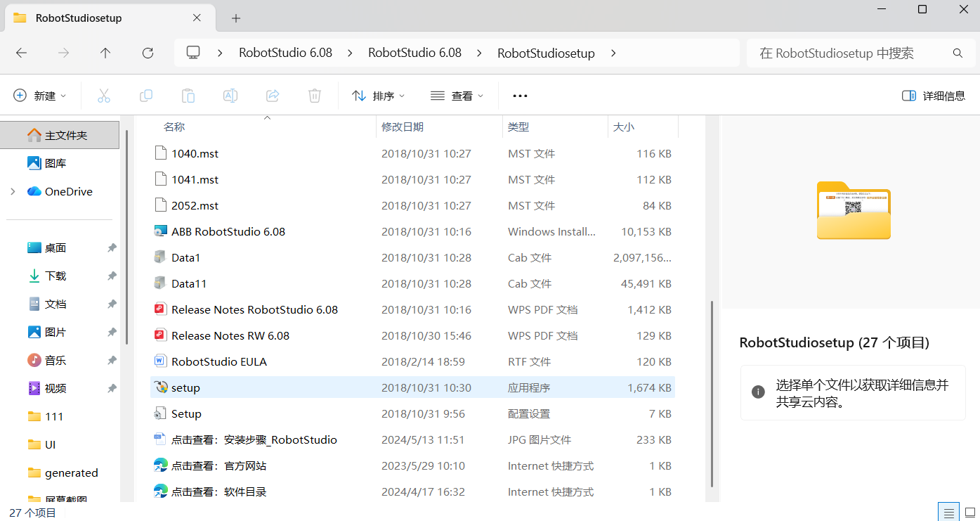Viewport: 980px width, 521px height.
Task: Select the Release Notes RobotStudio 6.08 PDF icon
Action: tap(161, 309)
